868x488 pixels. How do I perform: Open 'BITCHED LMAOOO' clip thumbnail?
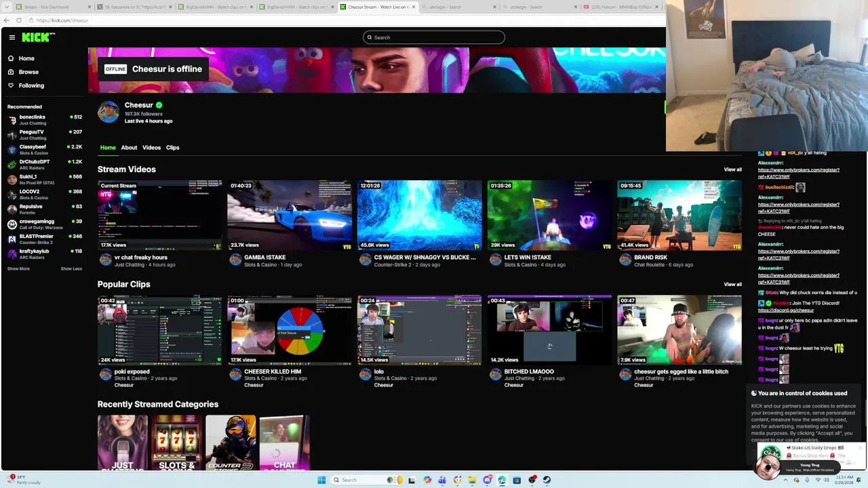[549, 330]
